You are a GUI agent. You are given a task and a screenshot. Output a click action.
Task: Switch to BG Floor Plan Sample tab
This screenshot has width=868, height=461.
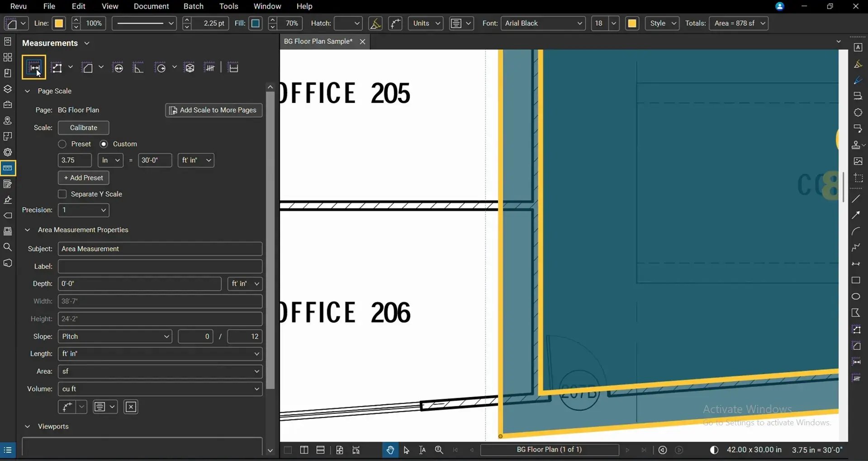(318, 42)
